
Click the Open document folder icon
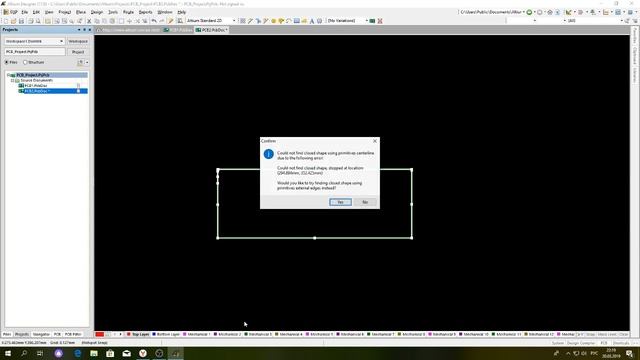pyautogui.click(x=13, y=21)
